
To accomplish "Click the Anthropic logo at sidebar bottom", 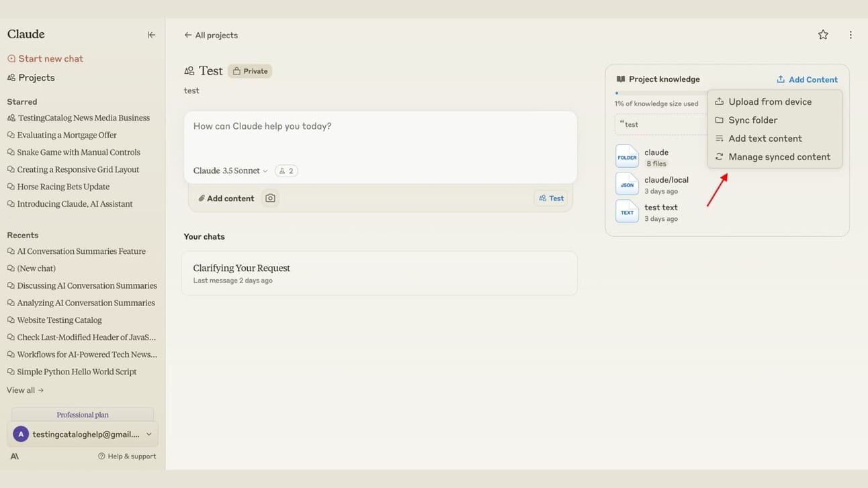I will coord(15,456).
